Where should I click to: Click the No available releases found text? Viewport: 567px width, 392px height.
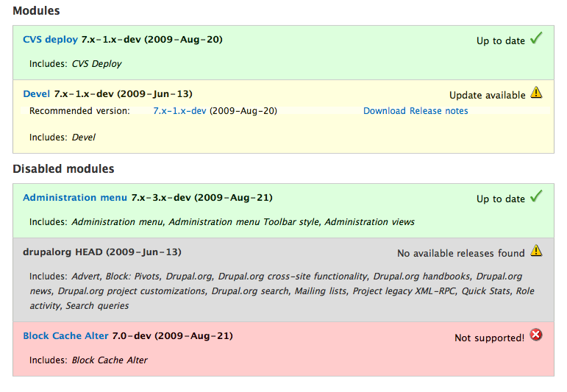[x=460, y=253]
